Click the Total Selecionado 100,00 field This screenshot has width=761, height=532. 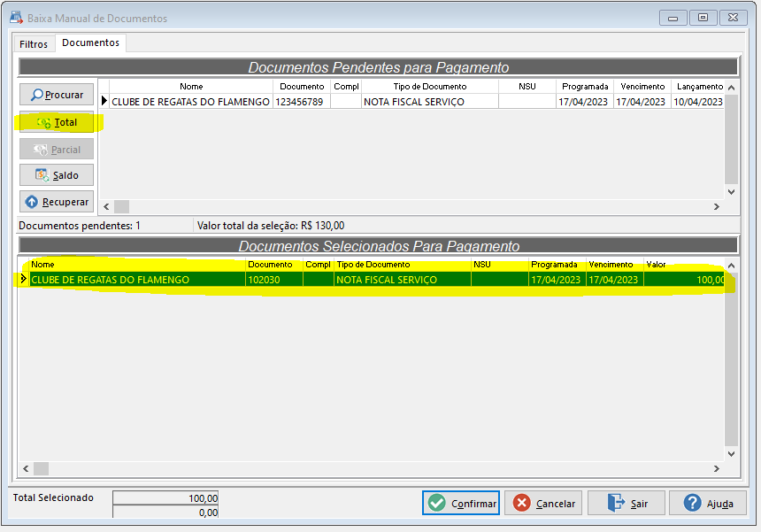point(165,498)
